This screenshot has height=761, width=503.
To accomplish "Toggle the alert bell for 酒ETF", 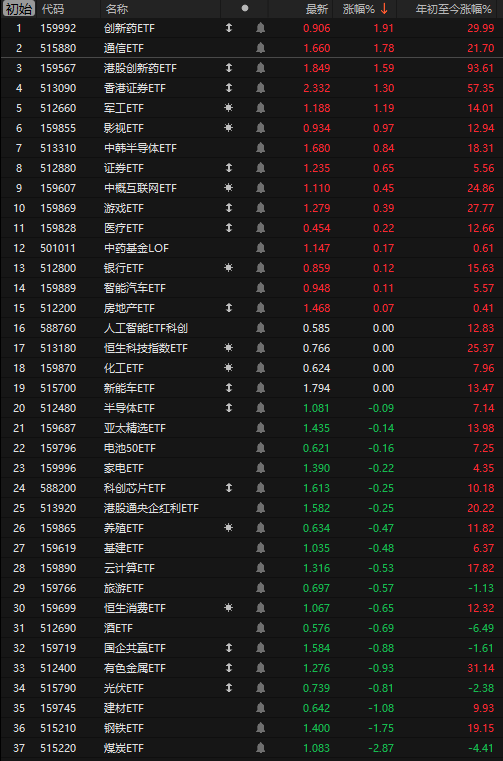I will (x=260, y=628).
